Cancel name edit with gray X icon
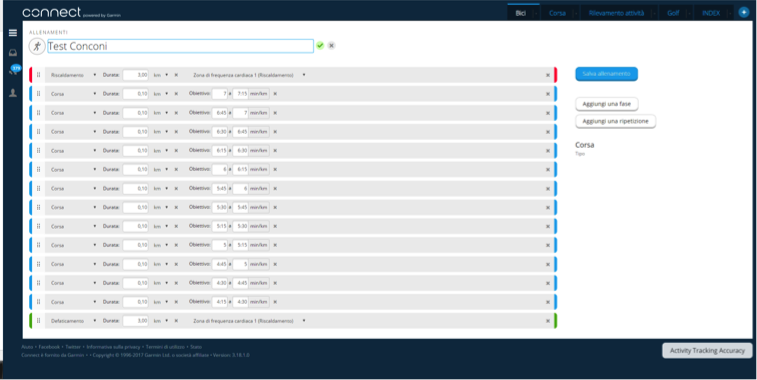757x380 pixels. (331, 45)
